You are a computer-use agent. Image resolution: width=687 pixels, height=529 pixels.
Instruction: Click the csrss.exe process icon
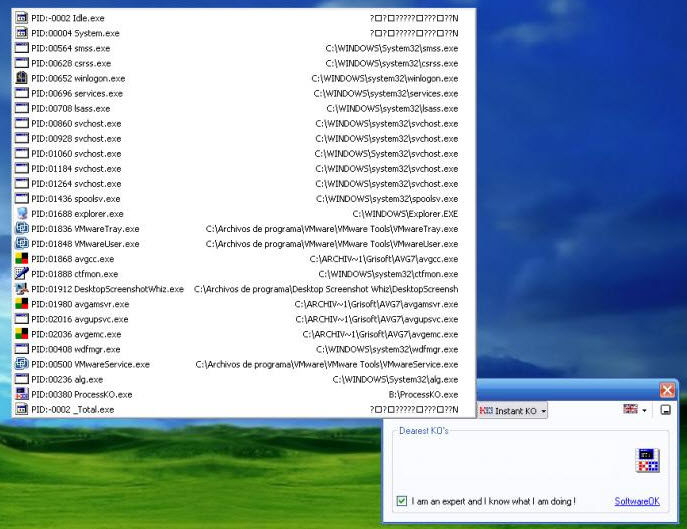pos(21,63)
